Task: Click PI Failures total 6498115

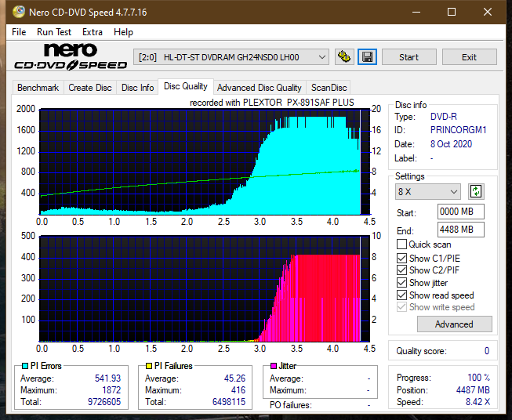Action: tap(229, 402)
